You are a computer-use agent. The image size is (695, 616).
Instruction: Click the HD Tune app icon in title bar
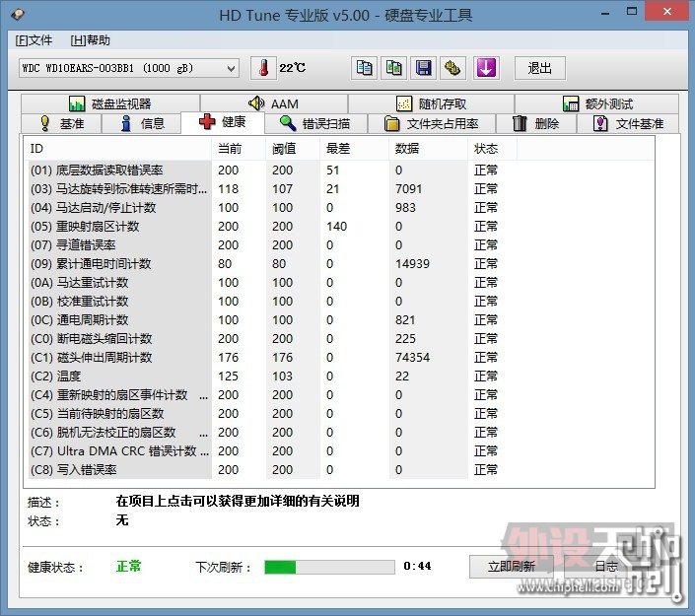click(x=18, y=15)
